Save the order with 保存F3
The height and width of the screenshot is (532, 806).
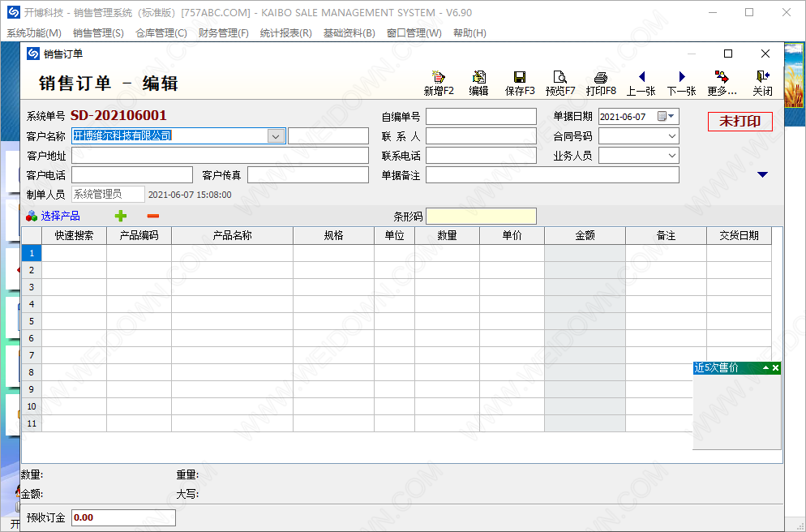520,83
